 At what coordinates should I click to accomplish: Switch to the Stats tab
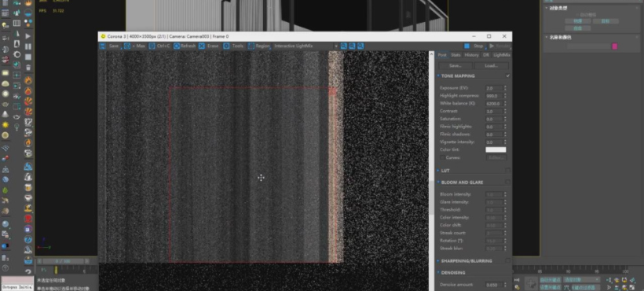pos(456,55)
